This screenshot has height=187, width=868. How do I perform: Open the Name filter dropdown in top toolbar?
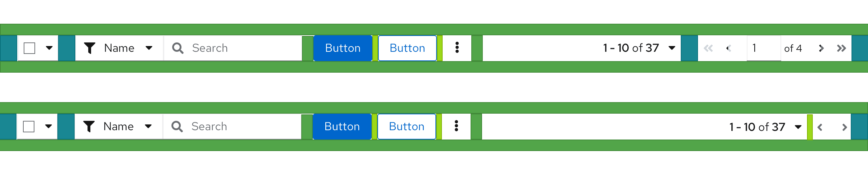click(x=119, y=48)
